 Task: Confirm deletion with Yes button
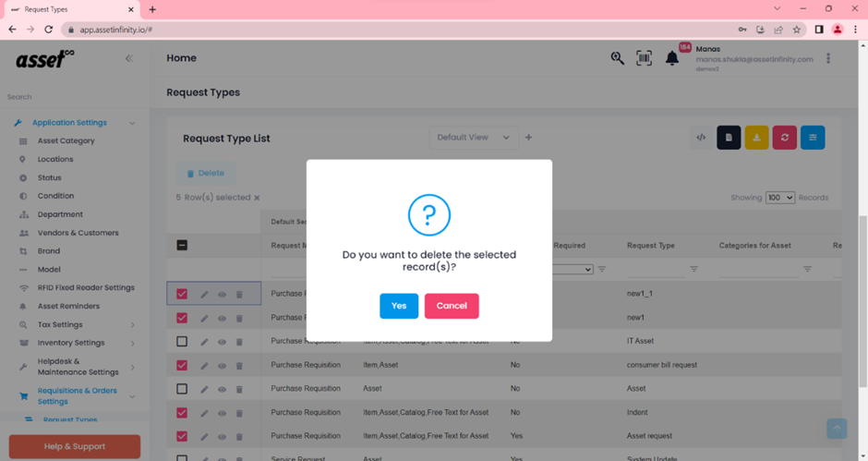pyautogui.click(x=399, y=306)
